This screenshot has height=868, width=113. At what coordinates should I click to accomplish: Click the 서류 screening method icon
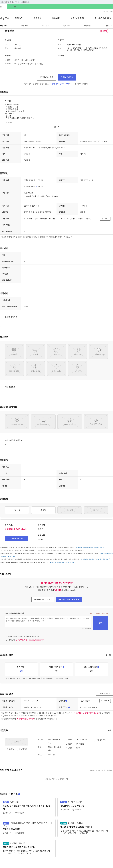[x=15, y=510]
